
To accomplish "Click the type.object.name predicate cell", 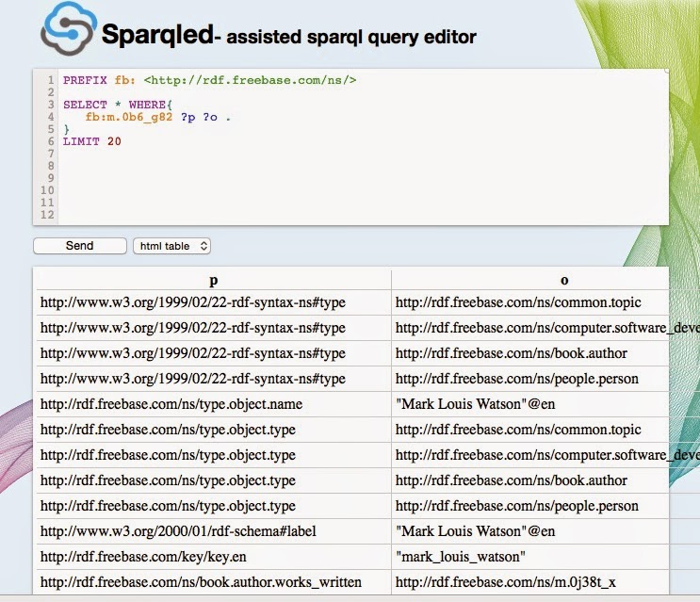I will pyautogui.click(x=214, y=404).
